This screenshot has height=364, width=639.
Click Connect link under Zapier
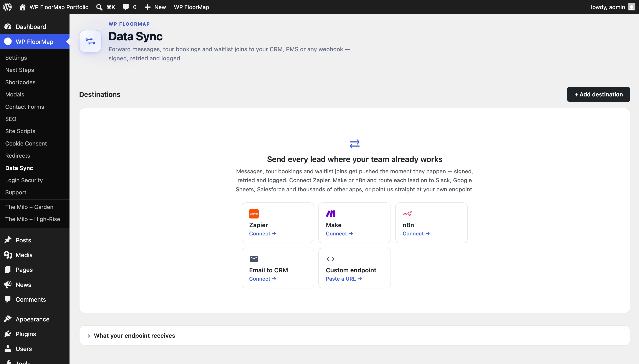(x=263, y=233)
